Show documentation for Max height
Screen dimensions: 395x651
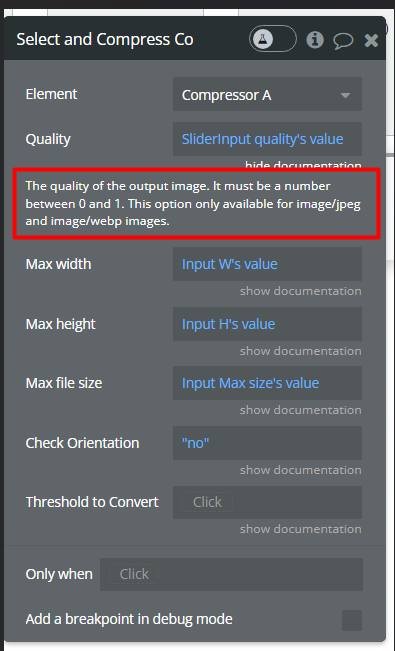[x=300, y=351]
